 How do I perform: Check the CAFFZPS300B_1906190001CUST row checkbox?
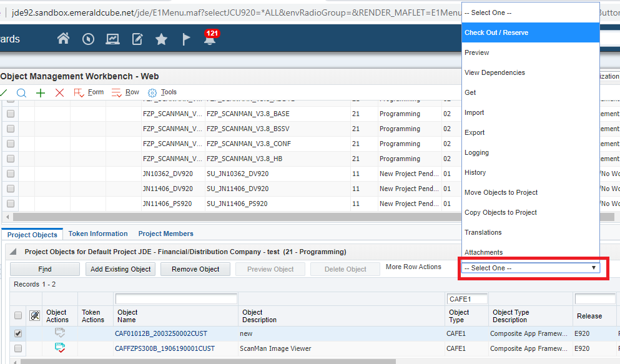coord(18,348)
